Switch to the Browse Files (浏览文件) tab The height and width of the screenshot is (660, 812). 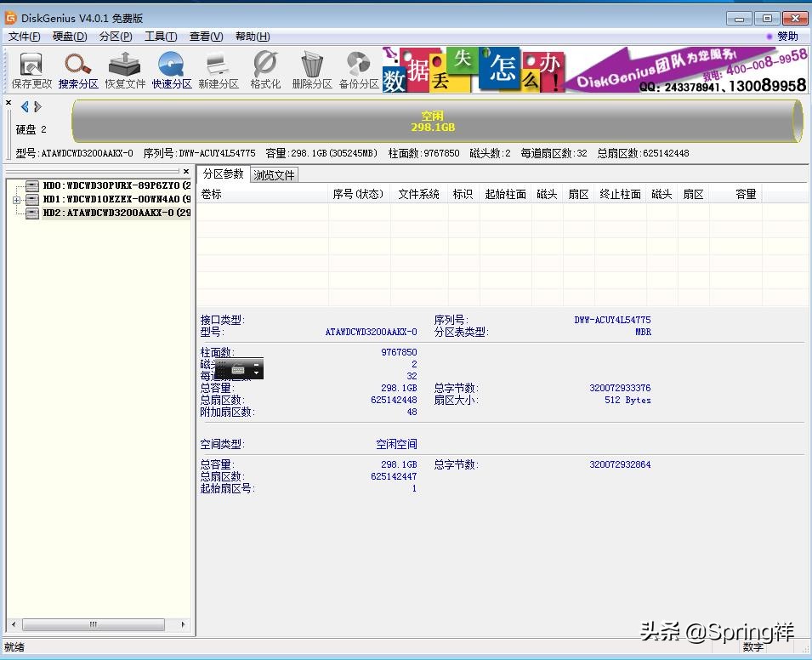274,175
